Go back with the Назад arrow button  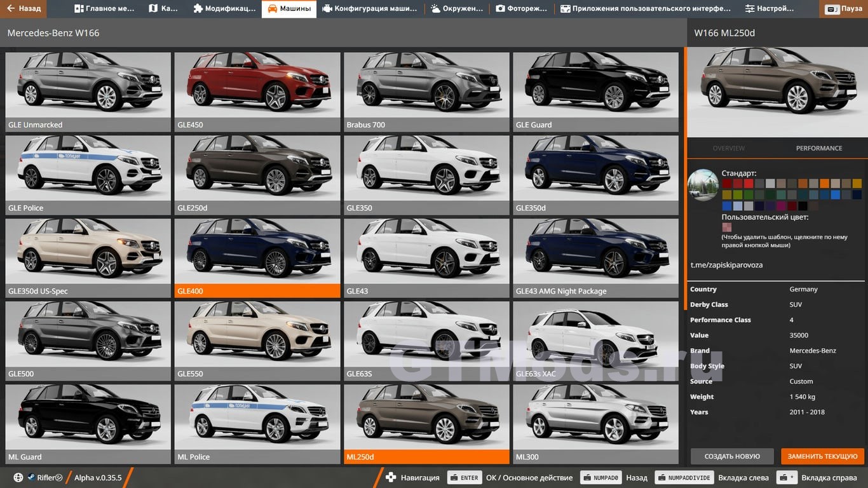(23, 9)
